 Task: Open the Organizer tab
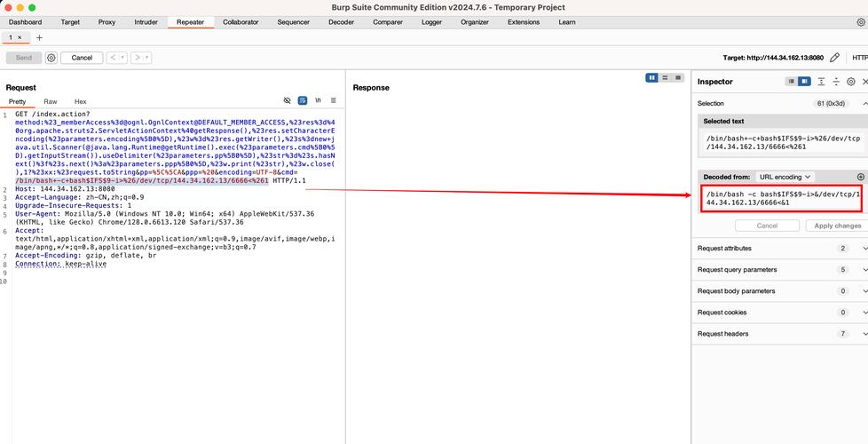click(x=475, y=22)
